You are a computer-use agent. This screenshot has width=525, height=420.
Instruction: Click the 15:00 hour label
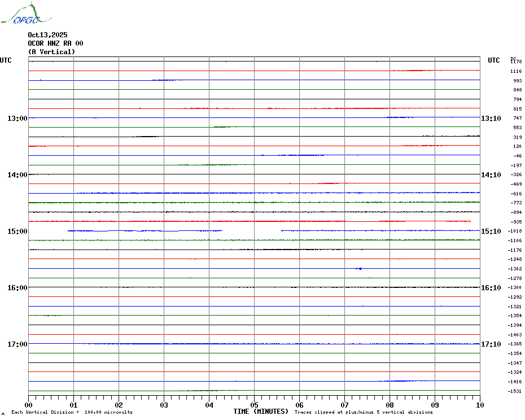(17, 231)
